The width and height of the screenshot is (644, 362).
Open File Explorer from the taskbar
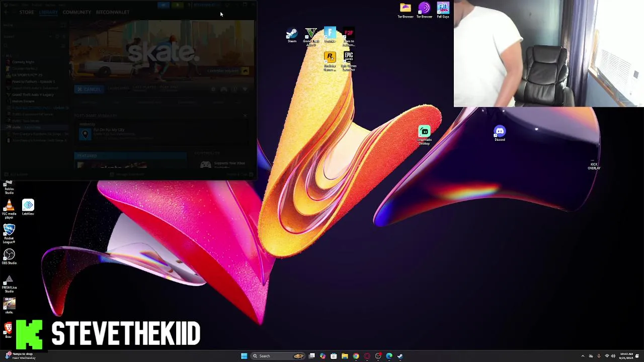click(x=345, y=356)
